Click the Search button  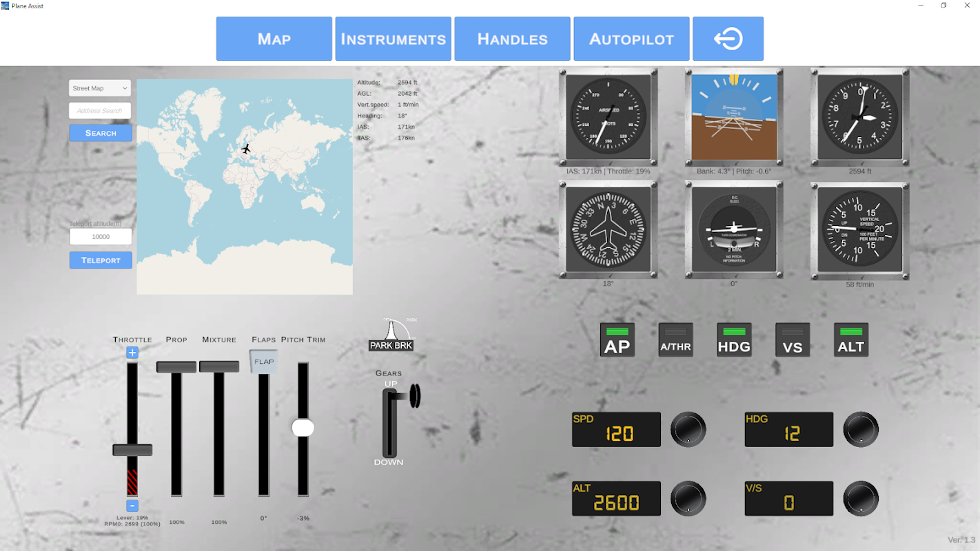[101, 133]
